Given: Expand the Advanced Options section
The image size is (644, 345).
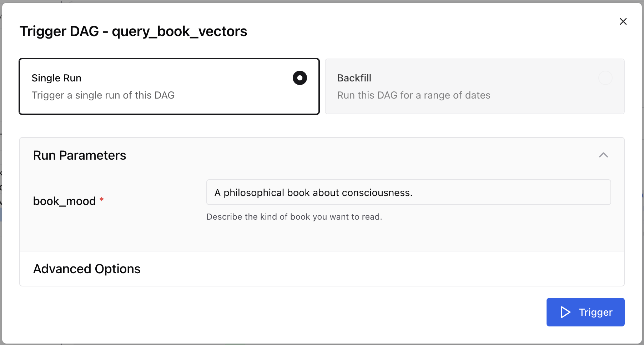Looking at the screenshot, I should point(87,269).
